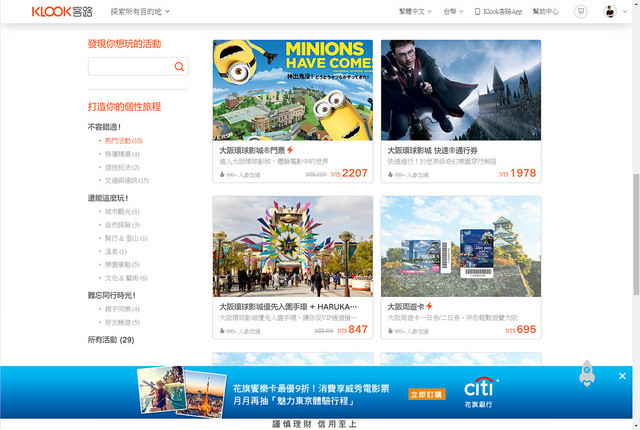This screenshot has width=640, height=430.
Task: Click the phone icon beside Klook客路App
Action: pyautogui.click(x=478, y=11)
